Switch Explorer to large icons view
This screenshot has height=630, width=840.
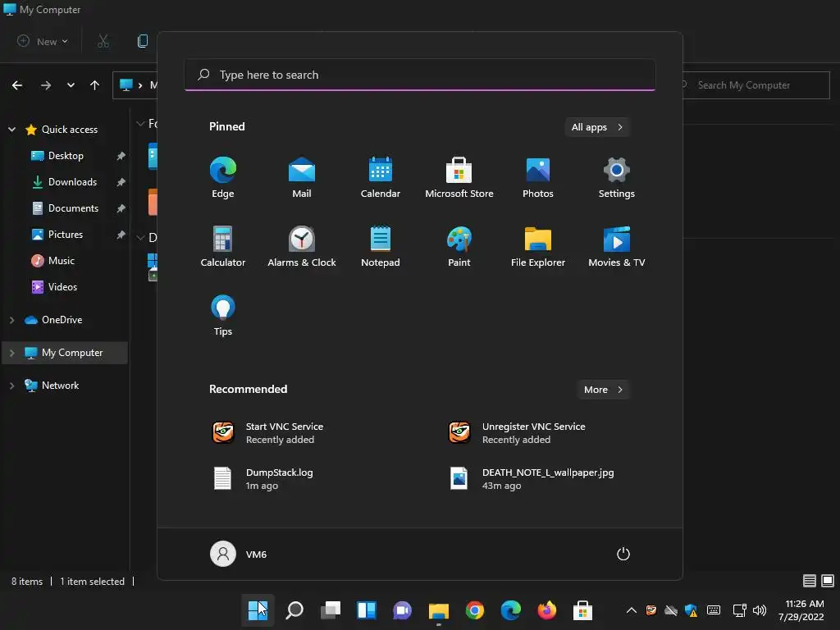coord(828,581)
